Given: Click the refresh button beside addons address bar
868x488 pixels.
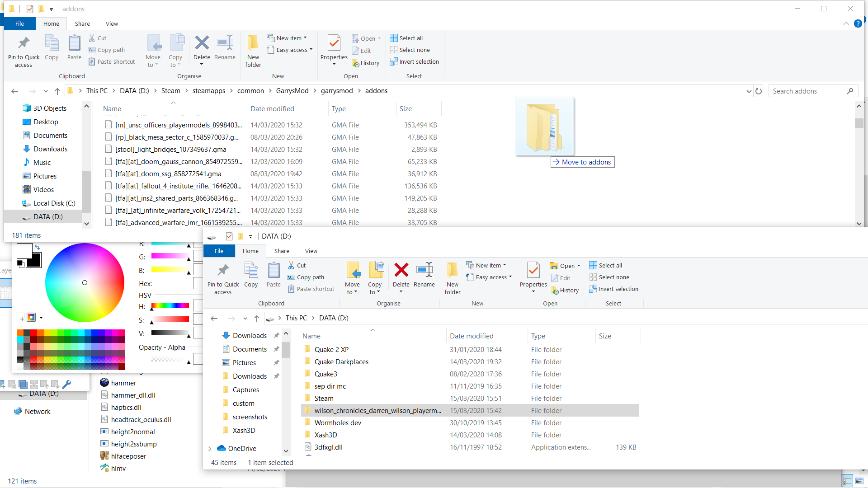Looking at the screenshot, I should point(759,91).
